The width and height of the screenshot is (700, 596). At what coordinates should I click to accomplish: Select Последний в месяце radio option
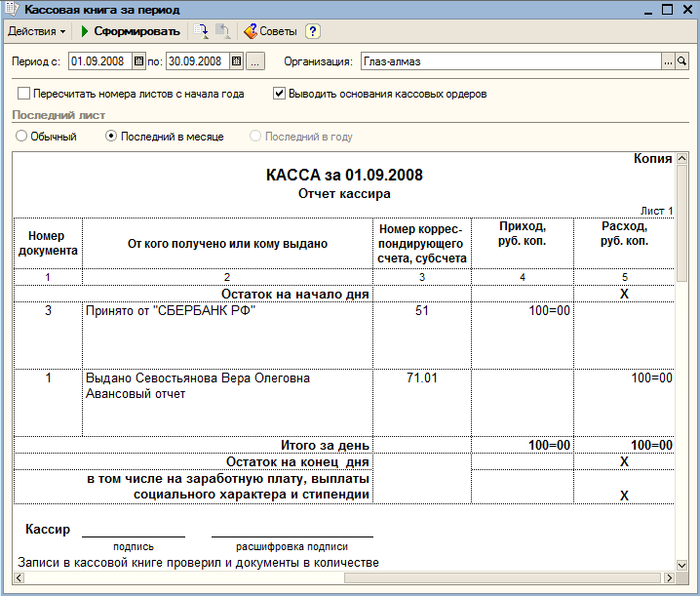coord(111,136)
